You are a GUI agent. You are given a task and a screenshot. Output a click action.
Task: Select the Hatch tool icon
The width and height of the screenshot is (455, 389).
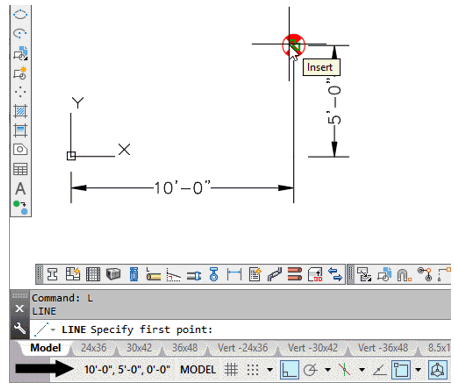[20, 111]
